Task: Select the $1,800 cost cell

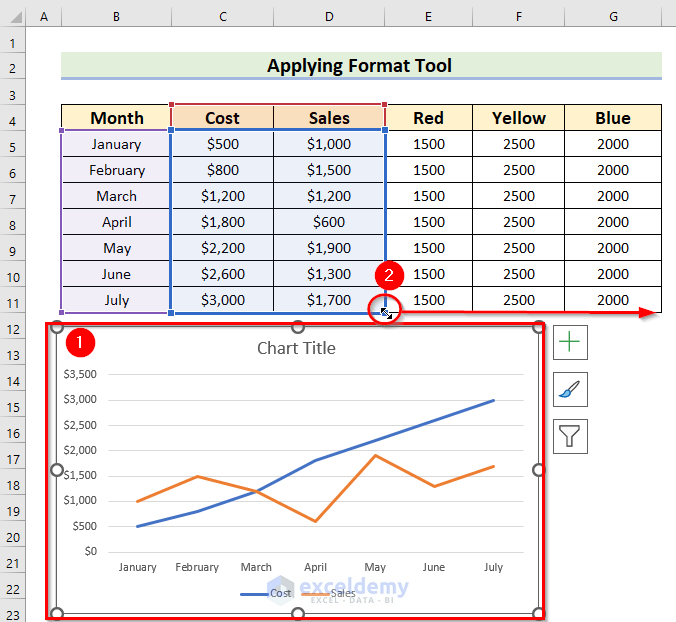Action: point(222,222)
